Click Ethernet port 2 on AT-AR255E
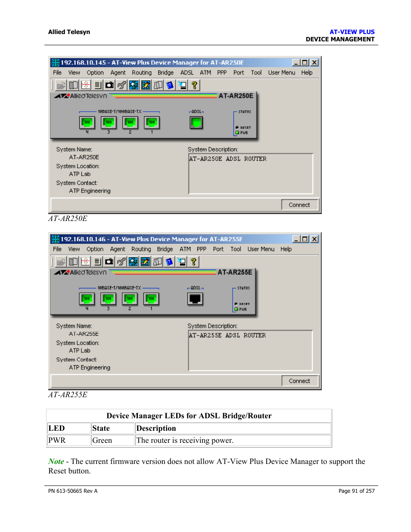The height and width of the screenshot is (532, 411). [130, 299]
